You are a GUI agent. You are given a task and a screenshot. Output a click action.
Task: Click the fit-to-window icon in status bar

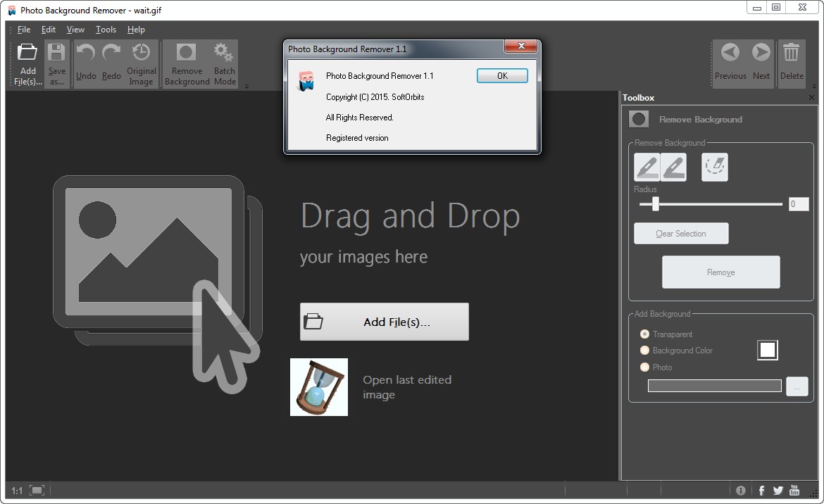(x=37, y=491)
